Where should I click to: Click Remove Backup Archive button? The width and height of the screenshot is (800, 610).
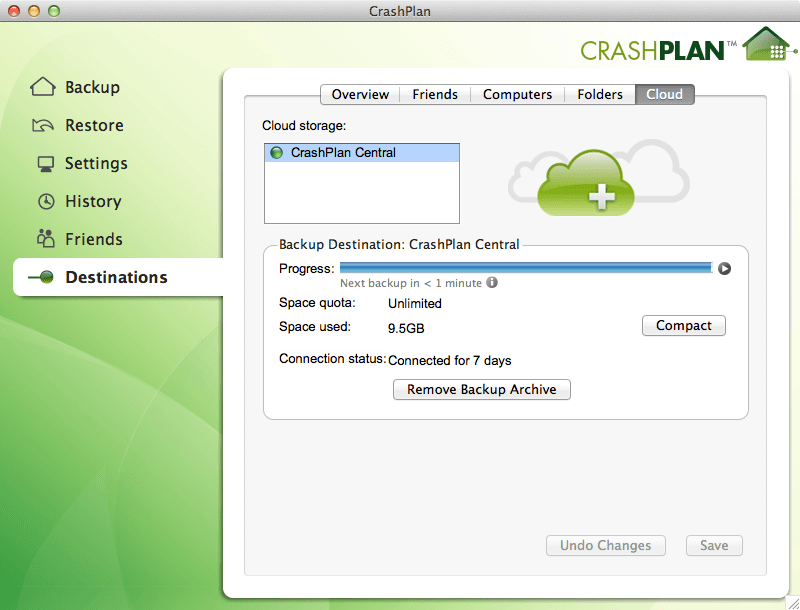coord(482,390)
